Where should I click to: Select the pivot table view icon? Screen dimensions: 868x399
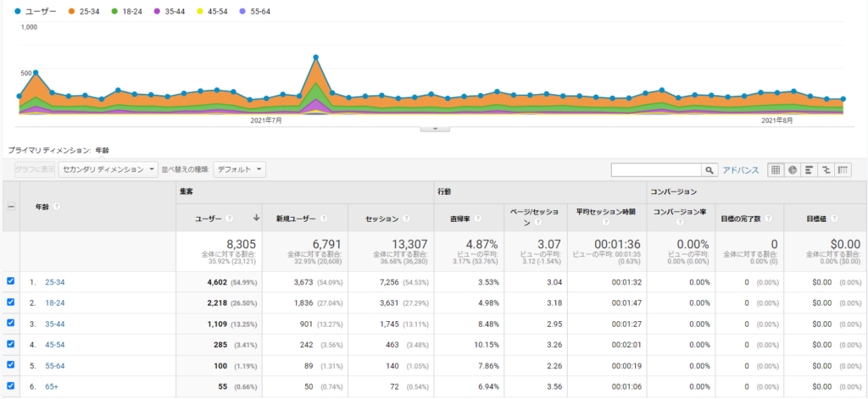[x=843, y=169]
